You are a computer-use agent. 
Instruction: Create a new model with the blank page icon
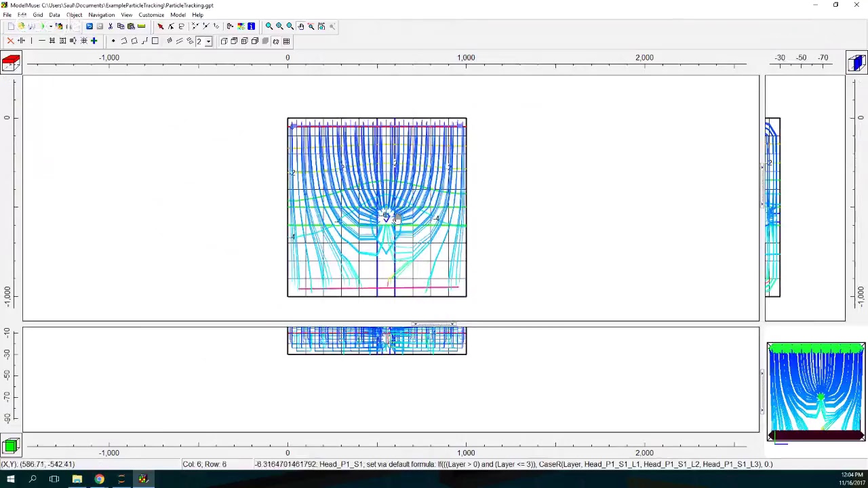pos(11,26)
